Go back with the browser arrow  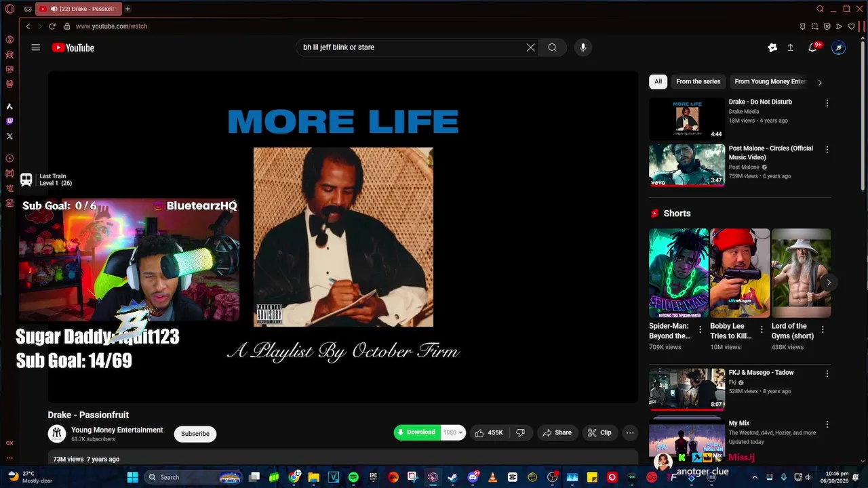pos(28,26)
